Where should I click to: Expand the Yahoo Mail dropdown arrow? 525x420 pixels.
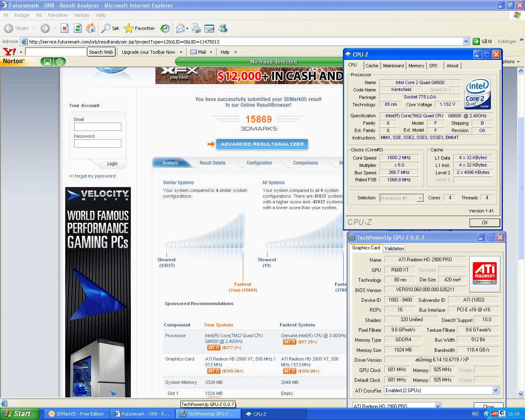pos(211,52)
